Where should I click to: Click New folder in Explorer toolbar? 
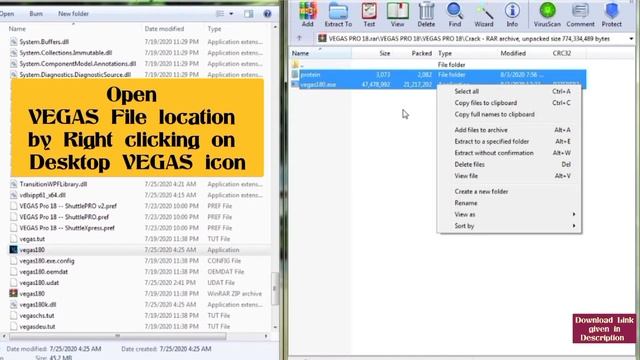click(x=73, y=13)
